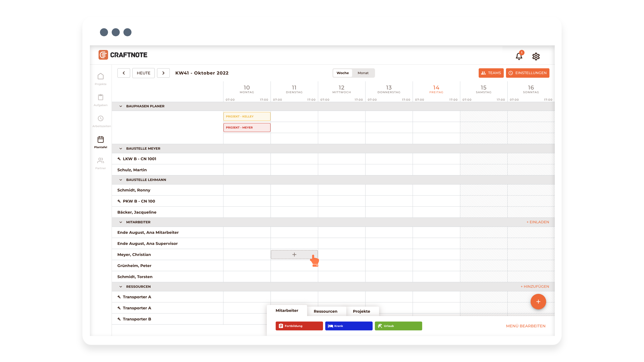This screenshot has width=644, height=362.
Task: Open the Projekte sidebar icon
Action: [100, 76]
